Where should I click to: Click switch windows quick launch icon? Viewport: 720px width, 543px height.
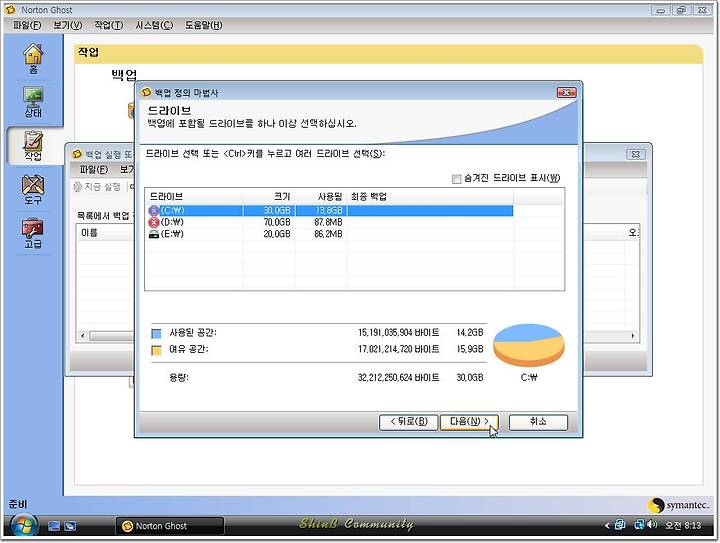click(70, 526)
